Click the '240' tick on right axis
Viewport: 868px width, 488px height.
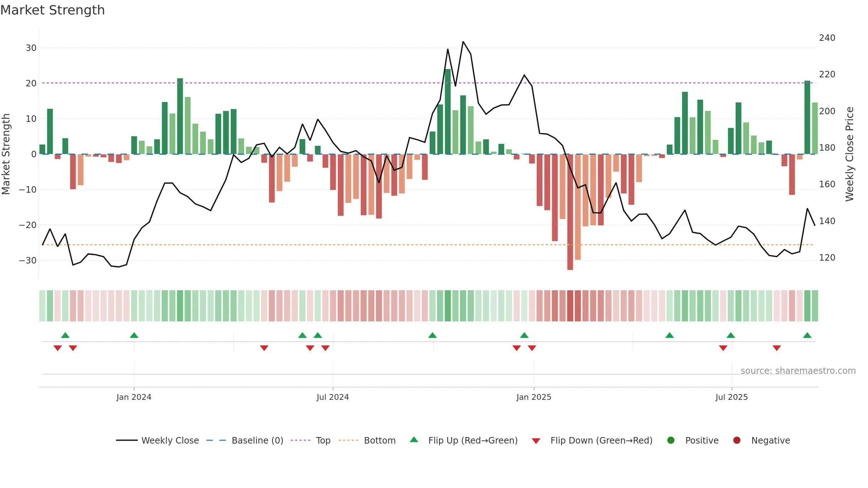(x=827, y=38)
